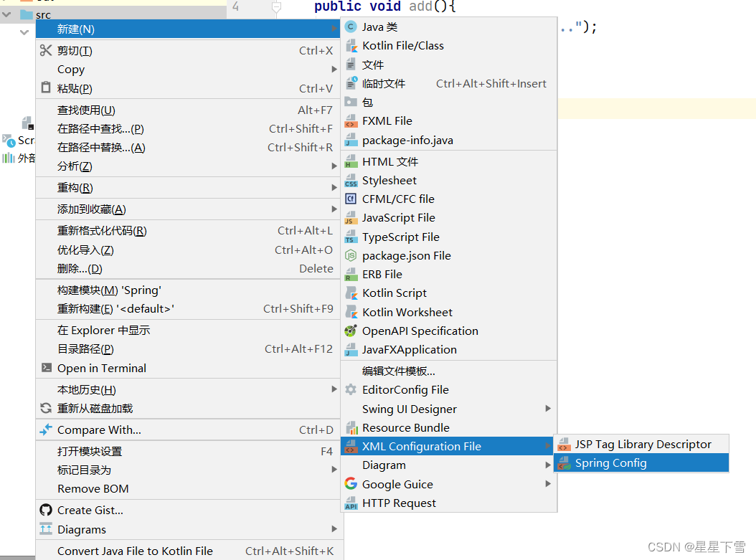Click the Kotlin Script icon
The image size is (756, 560).
point(351,293)
